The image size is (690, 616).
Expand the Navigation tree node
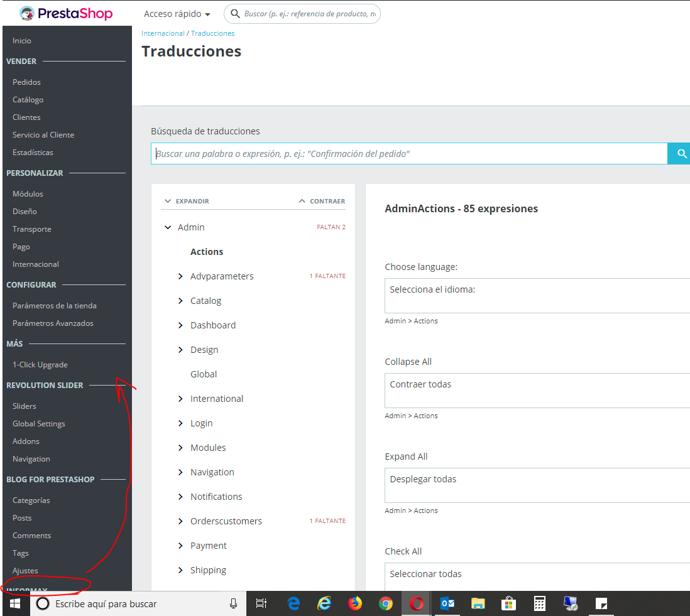tap(180, 472)
